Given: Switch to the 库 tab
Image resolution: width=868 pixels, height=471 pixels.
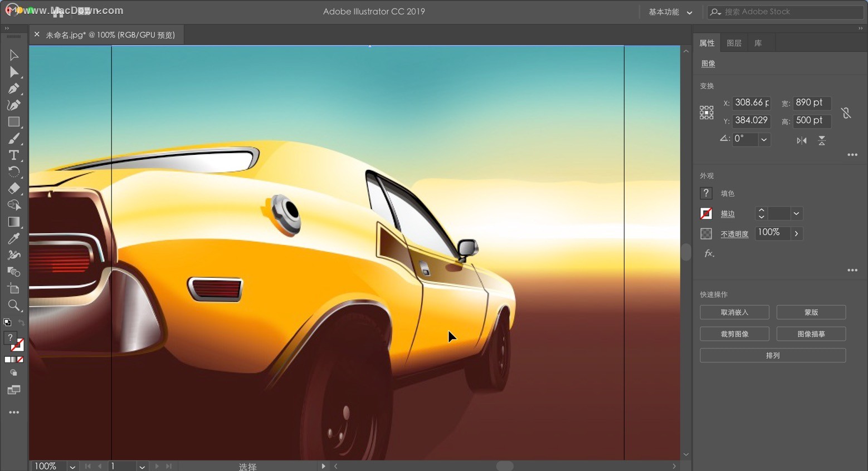Looking at the screenshot, I should (x=758, y=43).
